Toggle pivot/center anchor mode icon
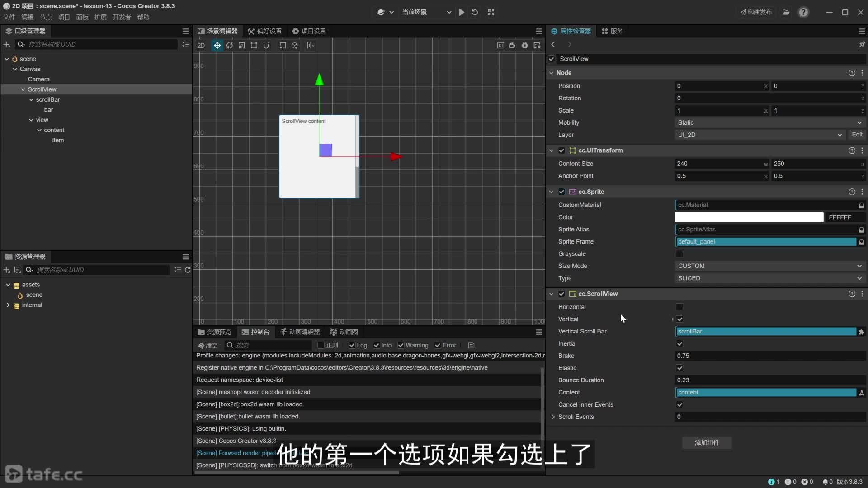 click(283, 45)
